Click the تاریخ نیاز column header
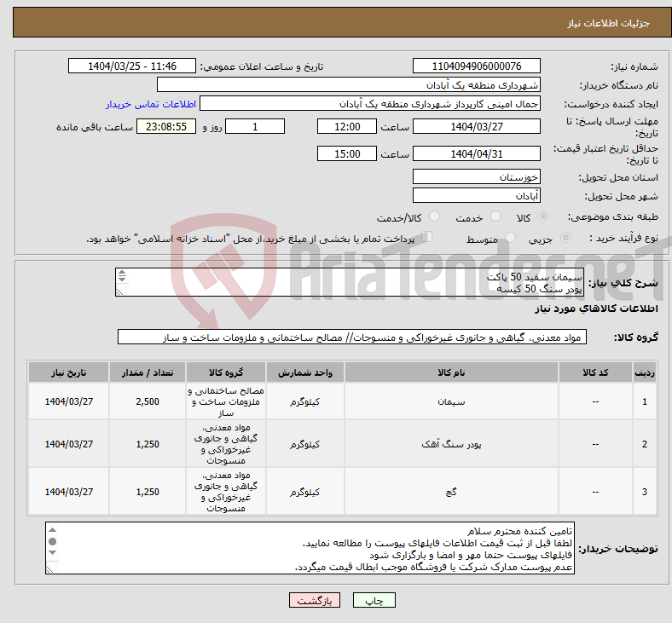 pos(68,372)
